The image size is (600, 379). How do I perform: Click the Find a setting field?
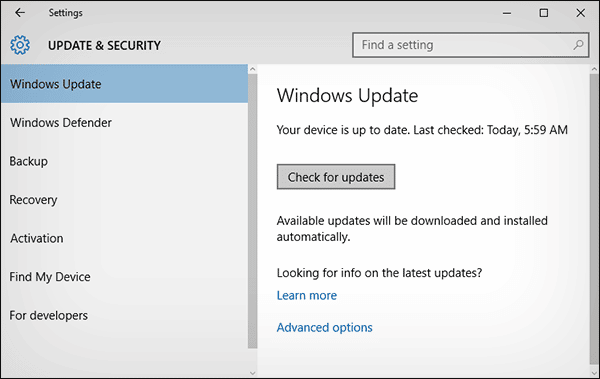[470, 45]
